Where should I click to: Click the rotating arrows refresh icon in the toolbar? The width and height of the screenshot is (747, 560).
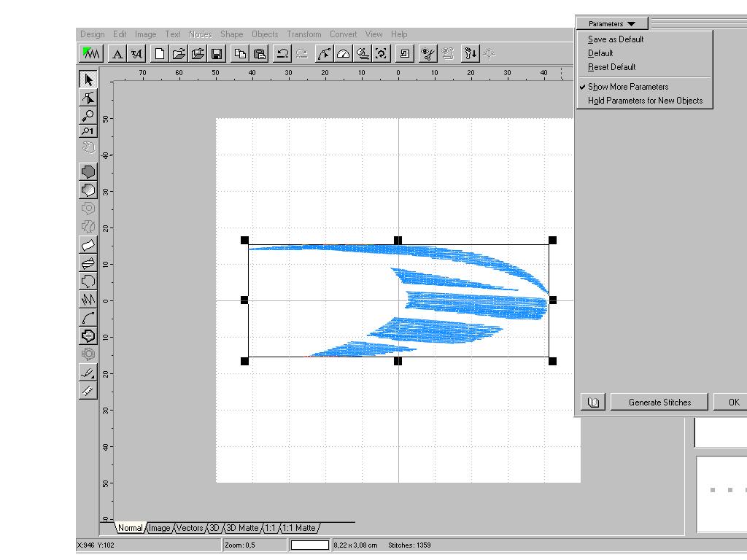[x=381, y=54]
